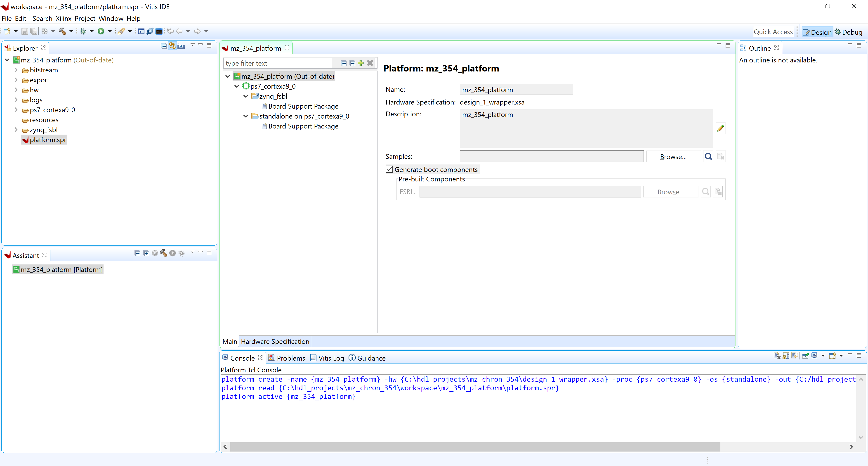Screen dimensions: 868x466
Task: Open the dropdown arrow next to Run button
Action: [109, 31]
